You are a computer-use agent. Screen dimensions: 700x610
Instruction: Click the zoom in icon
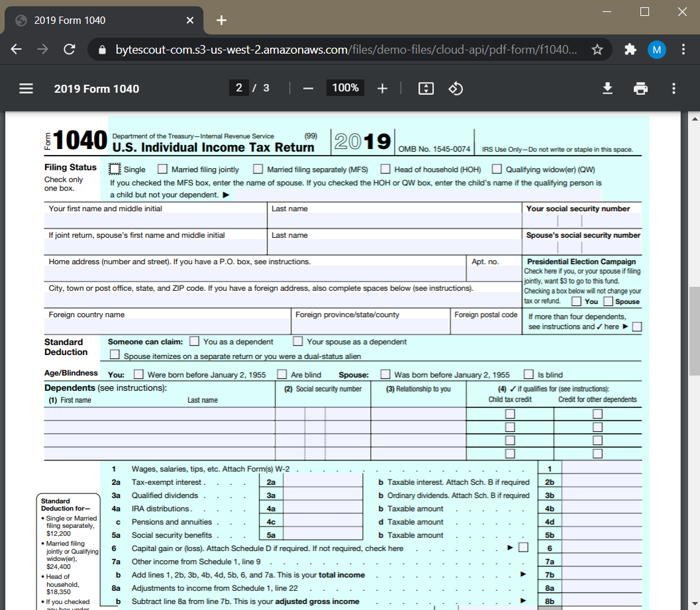tap(382, 87)
